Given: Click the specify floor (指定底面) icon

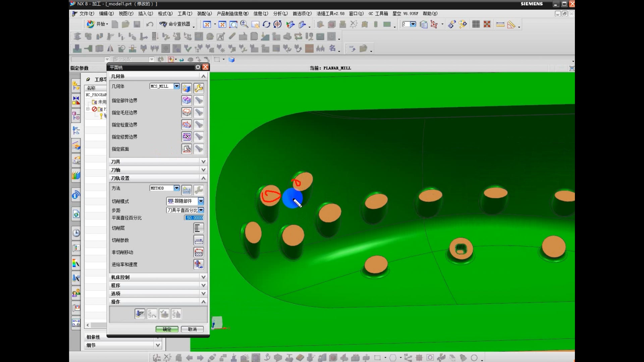Looking at the screenshot, I should click(186, 149).
